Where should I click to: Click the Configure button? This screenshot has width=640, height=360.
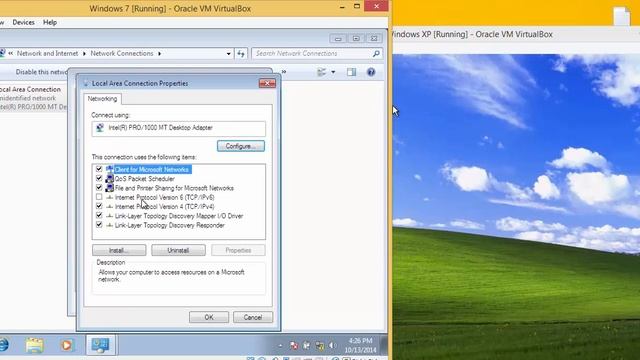(x=241, y=146)
